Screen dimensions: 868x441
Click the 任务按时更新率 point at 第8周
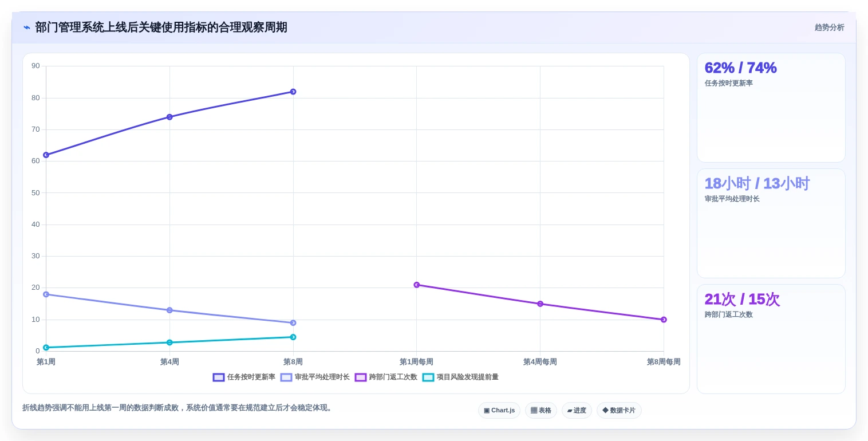coord(293,92)
